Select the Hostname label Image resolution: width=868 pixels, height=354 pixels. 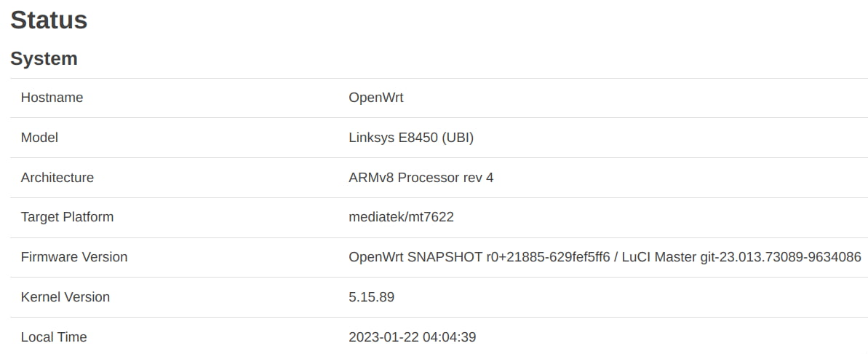click(x=52, y=98)
